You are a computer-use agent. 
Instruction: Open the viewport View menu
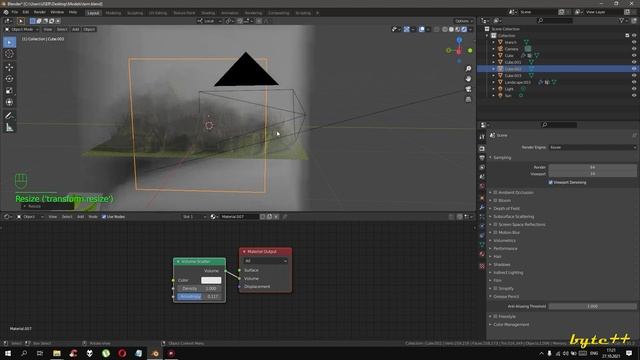click(x=48, y=29)
